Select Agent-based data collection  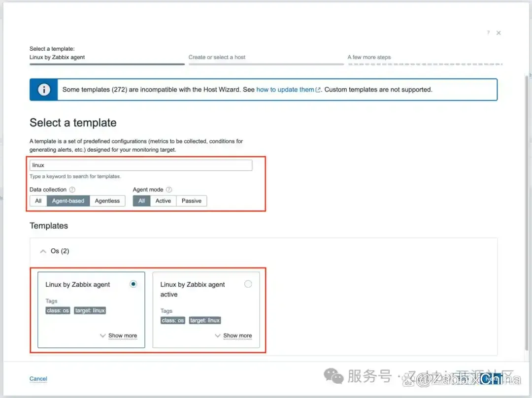pyautogui.click(x=68, y=201)
